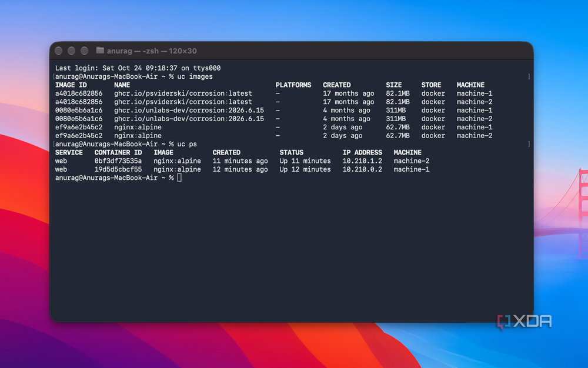This screenshot has width=588, height=368.
Task: Click IP address 10.210.0.2
Action: coord(362,169)
